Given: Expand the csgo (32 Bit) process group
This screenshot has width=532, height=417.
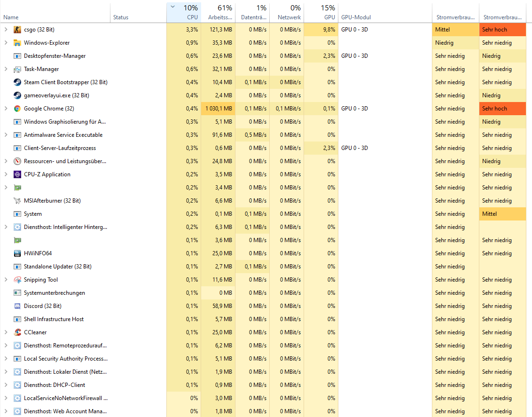Looking at the screenshot, I should coord(6,30).
